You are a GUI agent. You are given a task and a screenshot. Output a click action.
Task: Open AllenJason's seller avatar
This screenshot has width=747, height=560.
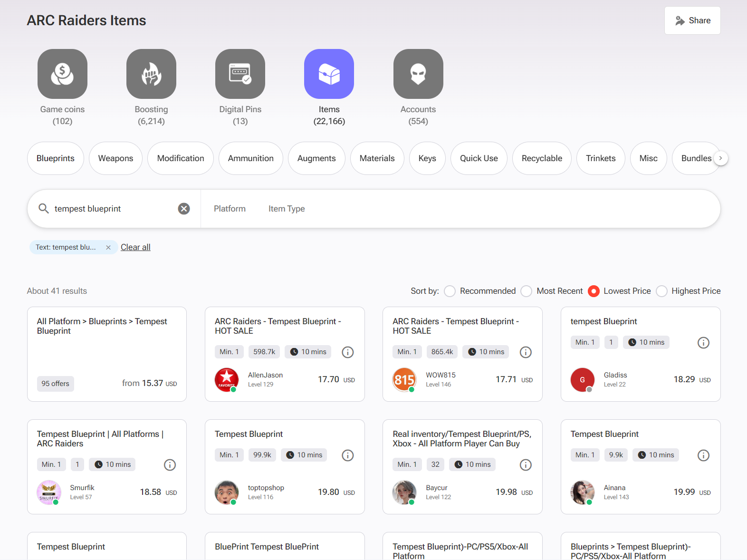[227, 380]
